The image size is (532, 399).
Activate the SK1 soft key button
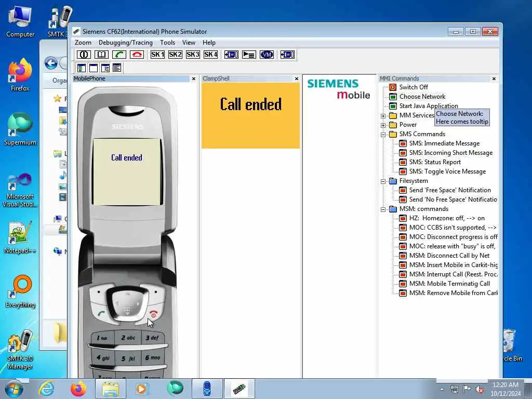click(x=158, y=55)
